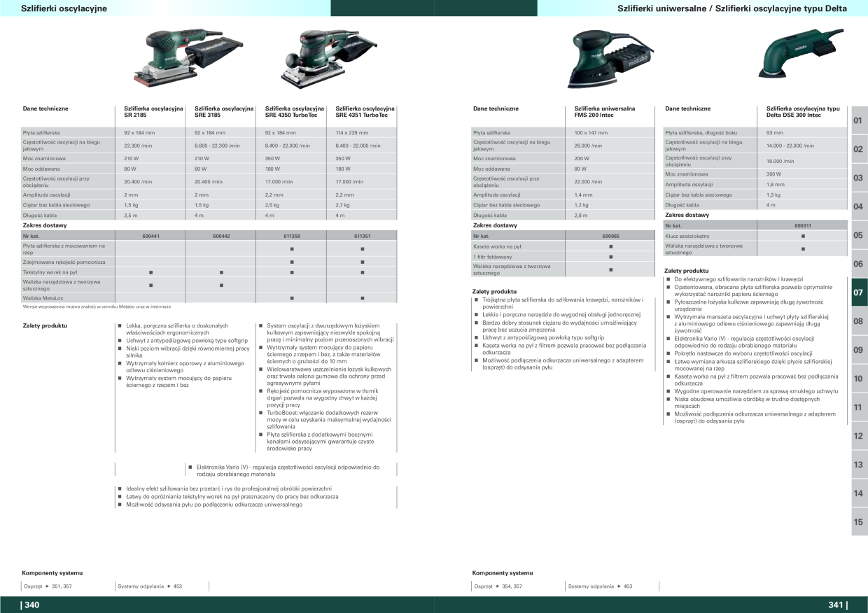Click column heading 'Szlifierka oscylacyjna SR 2185'

coord(153,111)
